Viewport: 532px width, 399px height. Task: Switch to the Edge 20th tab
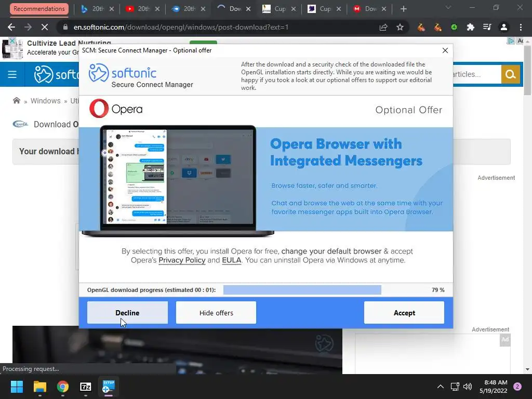(x=184, y=9)
